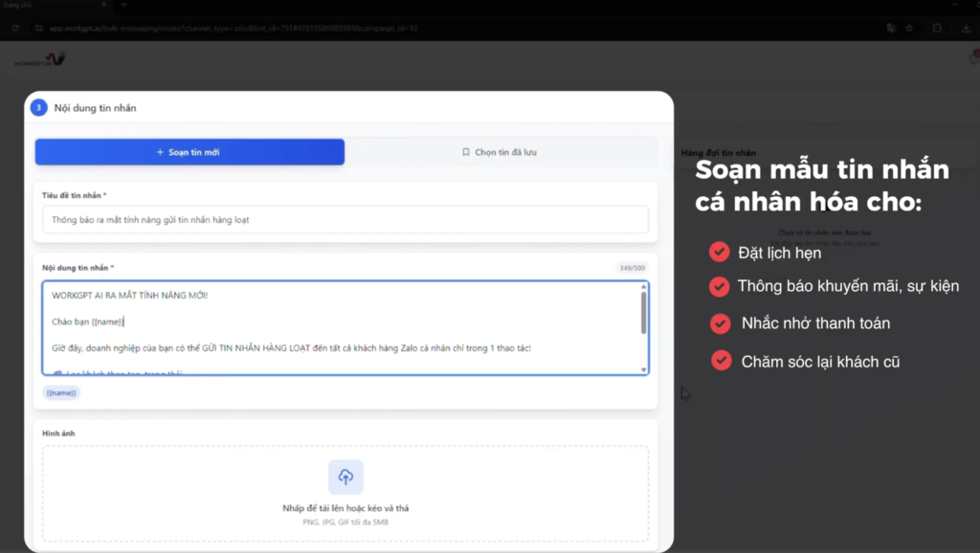Click the Soạn tin mới button
The height and width of the screenshot is (553, 980).
click(189, 151)
